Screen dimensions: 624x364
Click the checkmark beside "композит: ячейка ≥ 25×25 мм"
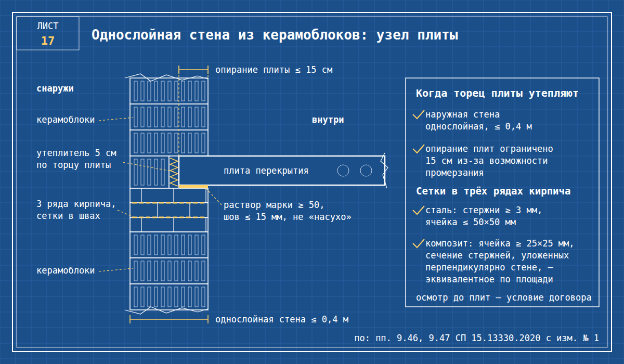click(418, 244)
